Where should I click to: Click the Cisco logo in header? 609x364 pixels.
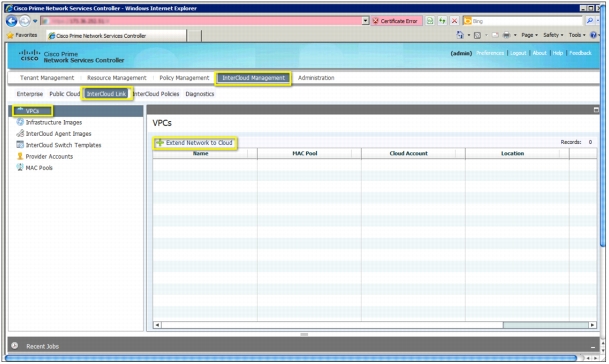(x=30, y=55)
